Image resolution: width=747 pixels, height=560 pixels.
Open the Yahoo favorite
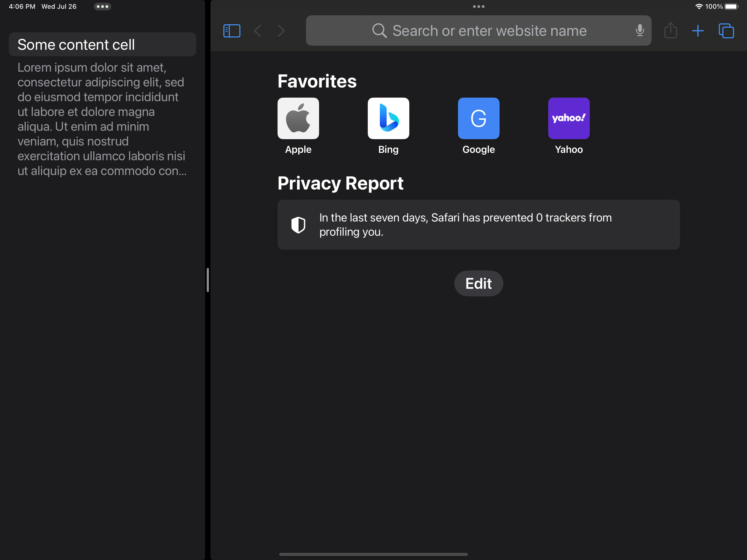pos(569,119)
